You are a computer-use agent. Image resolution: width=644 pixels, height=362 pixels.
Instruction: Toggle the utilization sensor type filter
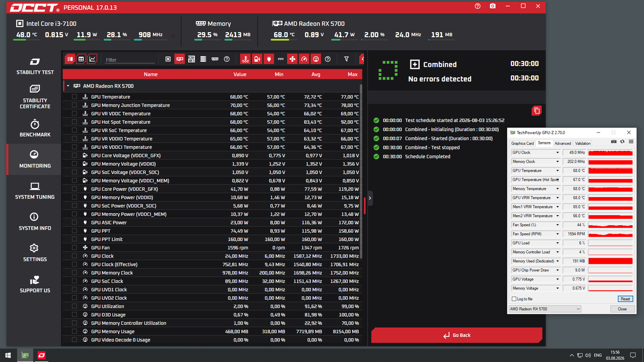(316, 59)
